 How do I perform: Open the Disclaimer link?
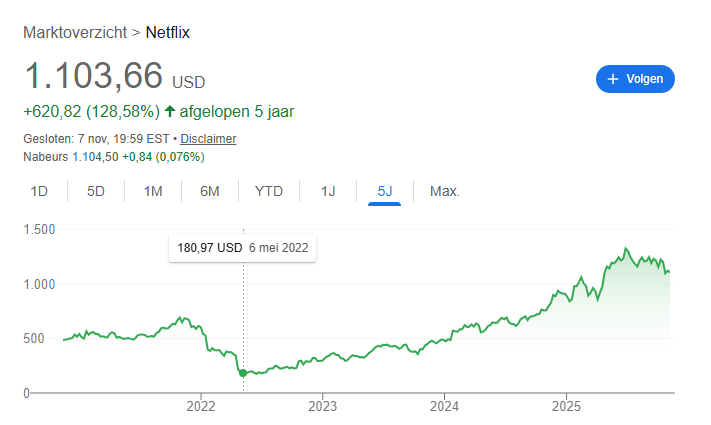(208, 139)
